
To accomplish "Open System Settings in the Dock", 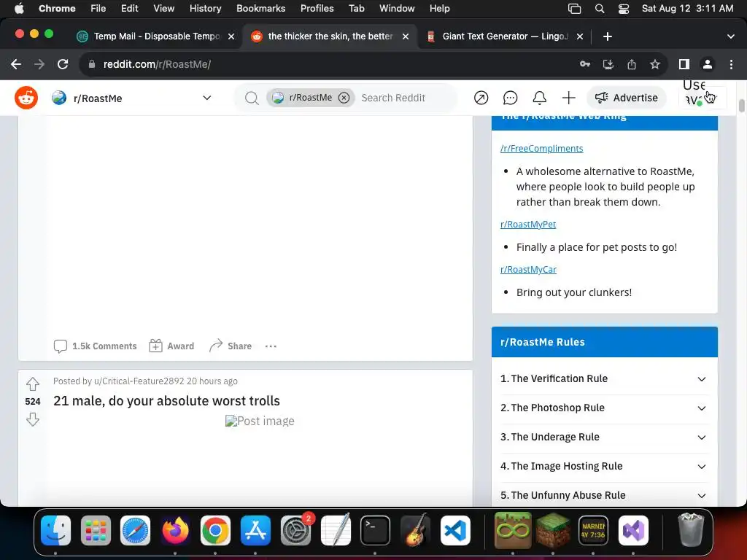I will click(295, 531).
